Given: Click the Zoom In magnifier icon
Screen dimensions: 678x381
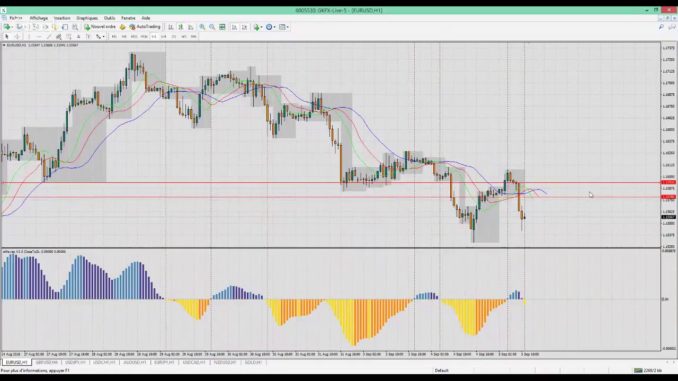Looking at the screenshot, I should [x=202, y=27].
